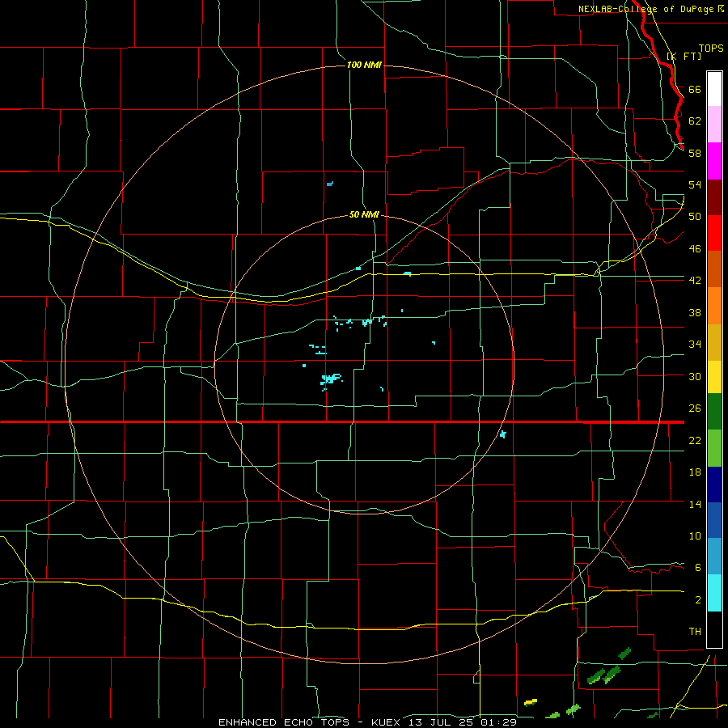Click the cyan echo on the 50 NMI ring's east side
Screen dimensions: 728x728
tap(503, 434)
